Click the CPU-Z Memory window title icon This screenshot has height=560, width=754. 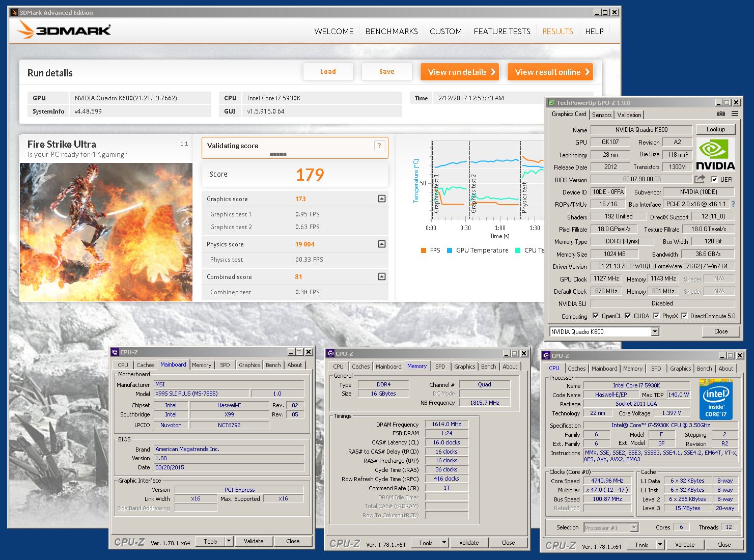(330, 353)
